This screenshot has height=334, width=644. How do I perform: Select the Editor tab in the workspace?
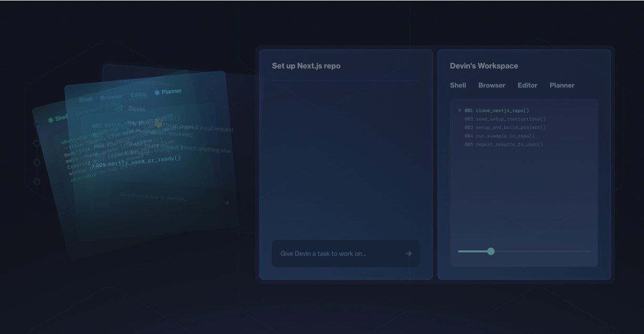pyautogui.click(x=527, y=85)
